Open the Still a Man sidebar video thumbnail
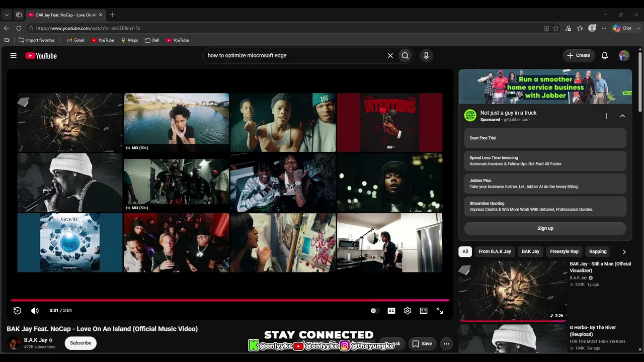Viewport: 644px width, 362px height. pos(513,291)
